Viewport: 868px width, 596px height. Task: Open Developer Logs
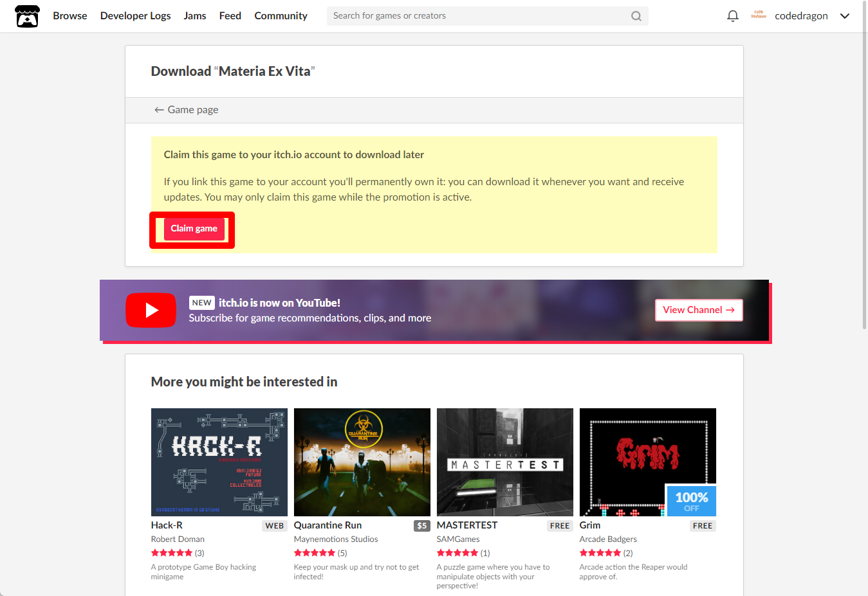tap(135, 15)
